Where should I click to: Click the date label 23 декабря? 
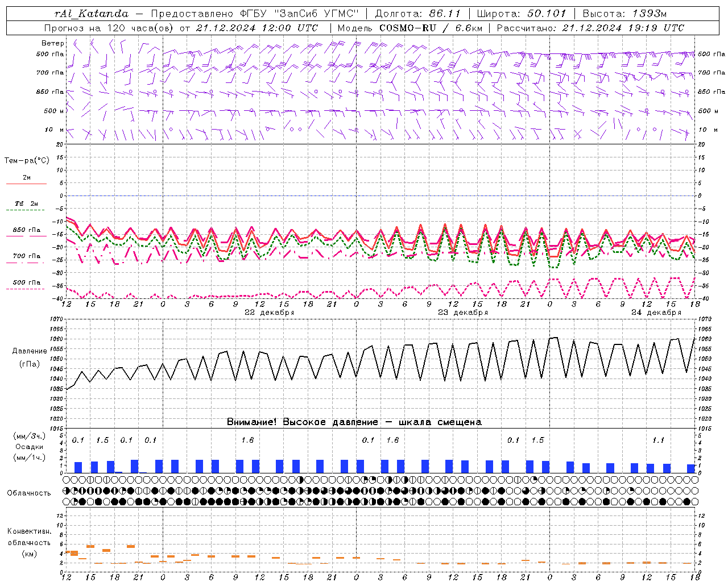tap(463, 313)
